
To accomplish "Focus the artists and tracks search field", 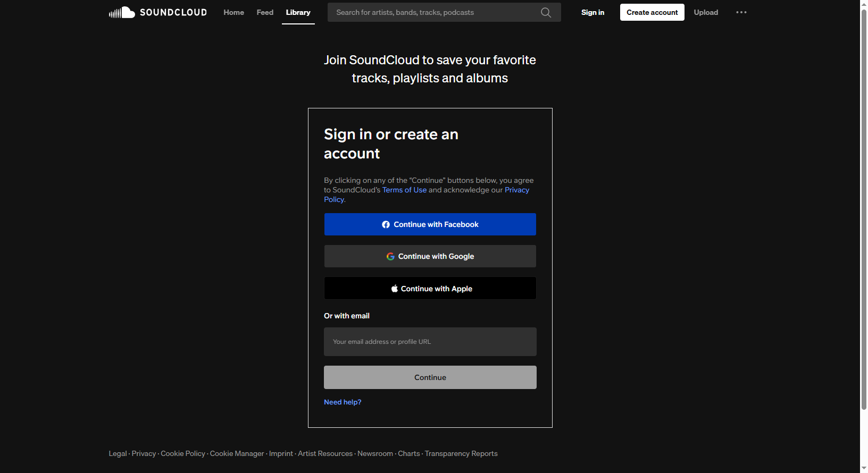I will (x=433, y=12).
